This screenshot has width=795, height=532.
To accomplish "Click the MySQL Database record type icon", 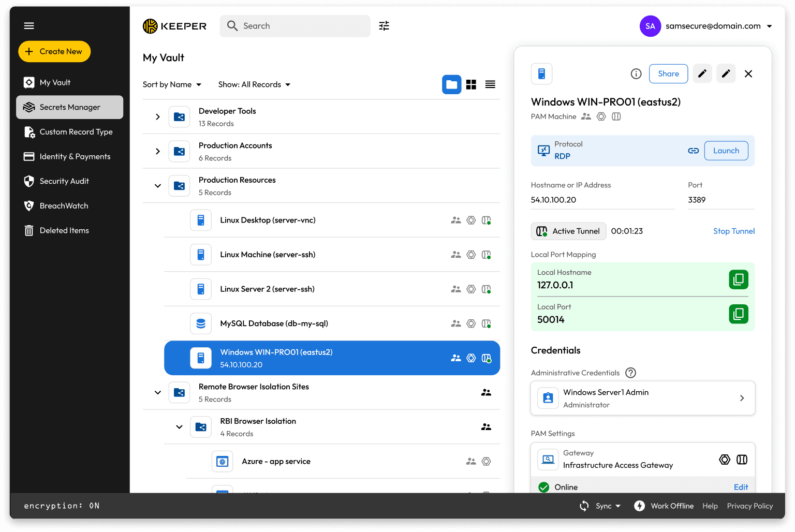I will click(x=201, y=323).
